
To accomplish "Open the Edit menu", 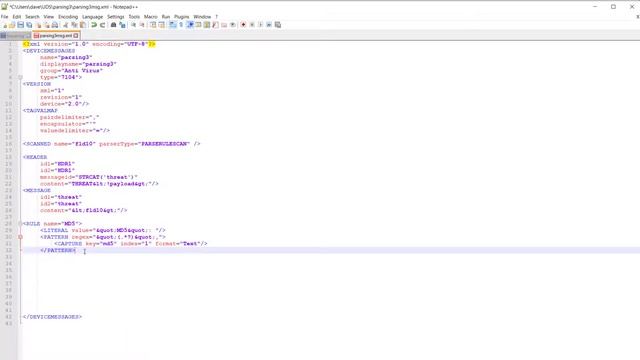I will tap(17, 17).
